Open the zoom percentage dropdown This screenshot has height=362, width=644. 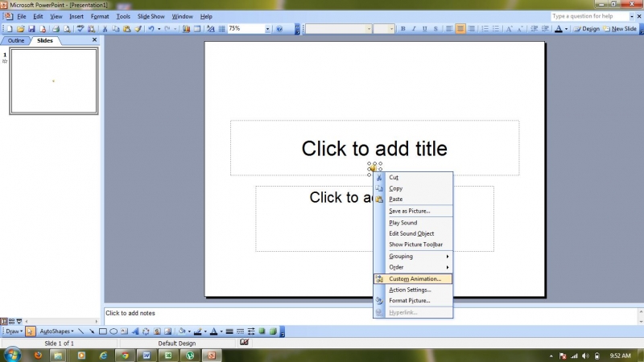point(267,29)
